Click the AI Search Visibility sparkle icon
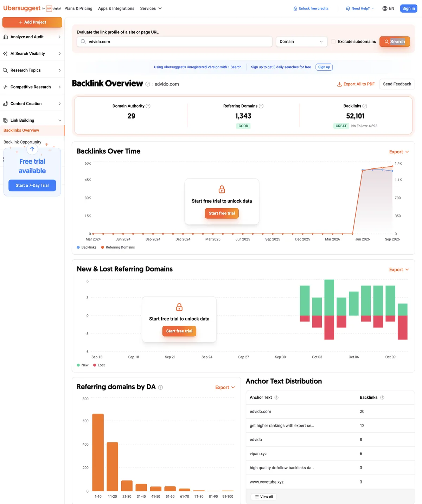The height and width of the screenshot is (504, 422). [5, 53]
